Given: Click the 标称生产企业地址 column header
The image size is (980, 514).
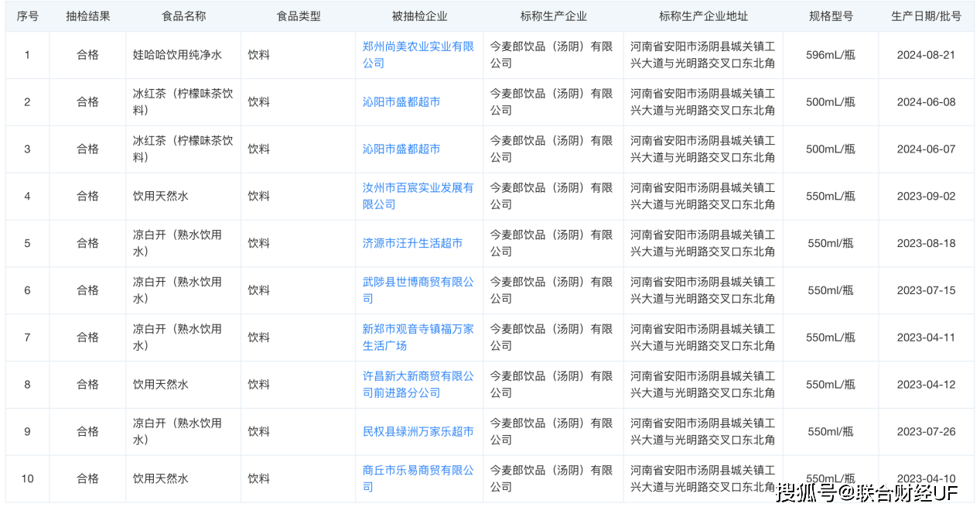Looking at the screenshot, I should click(703, 16).
